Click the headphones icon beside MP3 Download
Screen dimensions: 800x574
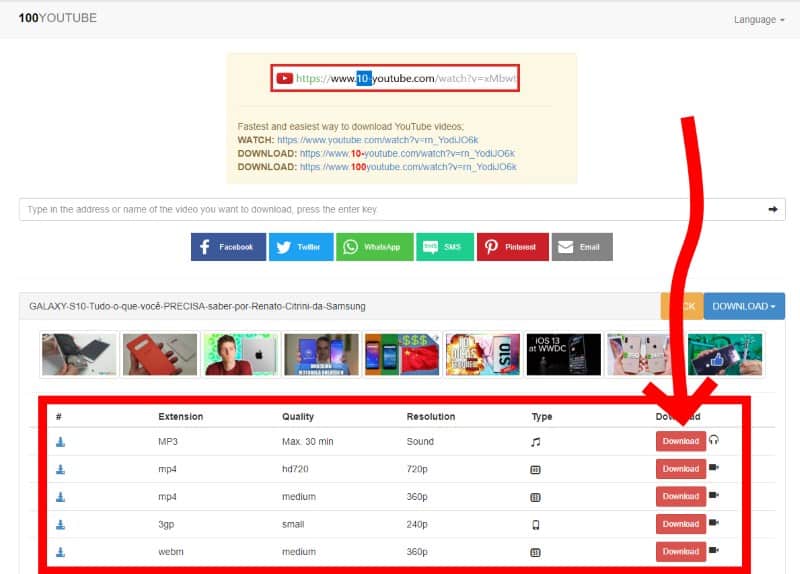(714, 440)
